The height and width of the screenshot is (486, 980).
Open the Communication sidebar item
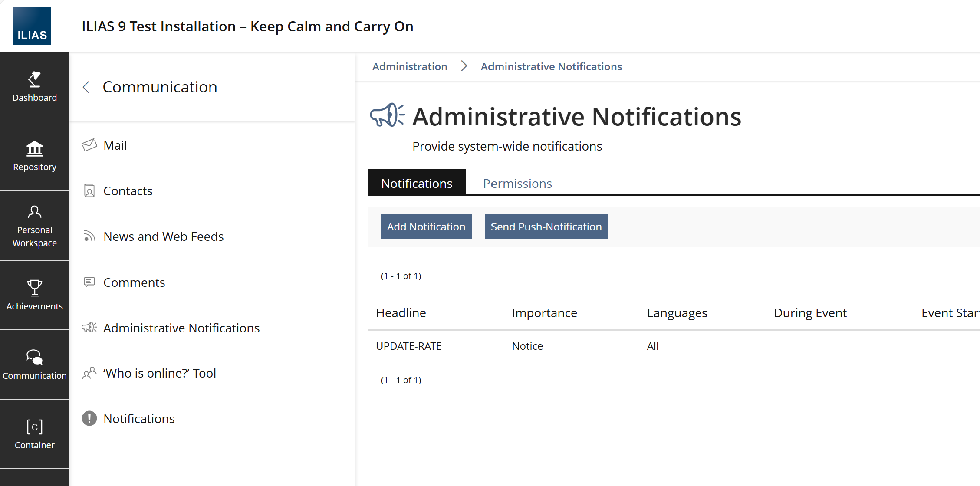[35, 364]
